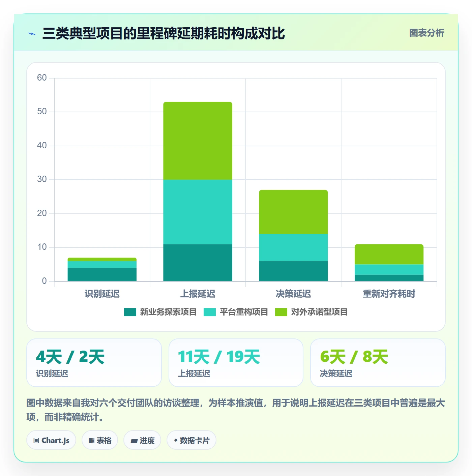Click the 上报延迟 x-axis label
This screenshot has width=472, height=476.
click(x=198, y=294)
